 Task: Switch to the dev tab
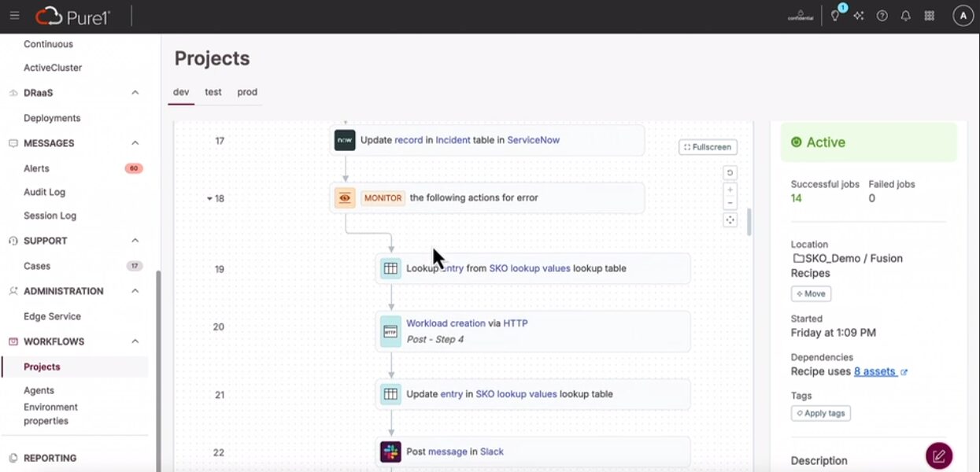click(x=181, y=92)
